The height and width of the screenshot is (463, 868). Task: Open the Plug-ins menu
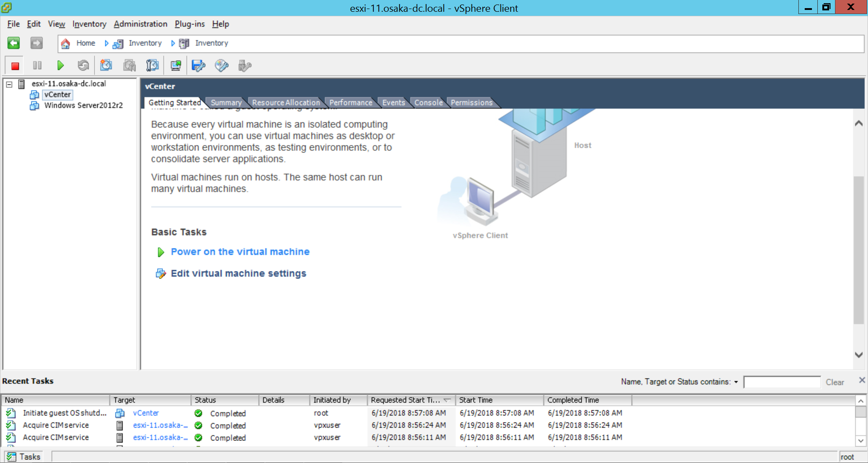coord(190,24)
